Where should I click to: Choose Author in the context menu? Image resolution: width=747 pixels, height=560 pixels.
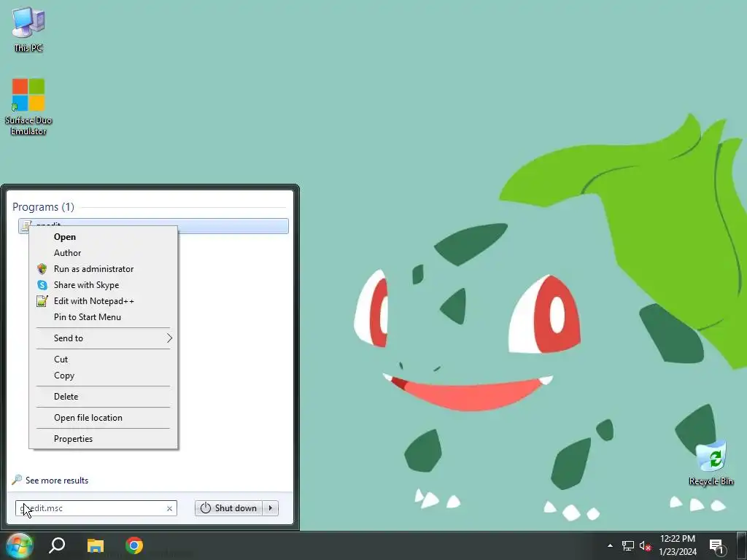coord(104,253)
